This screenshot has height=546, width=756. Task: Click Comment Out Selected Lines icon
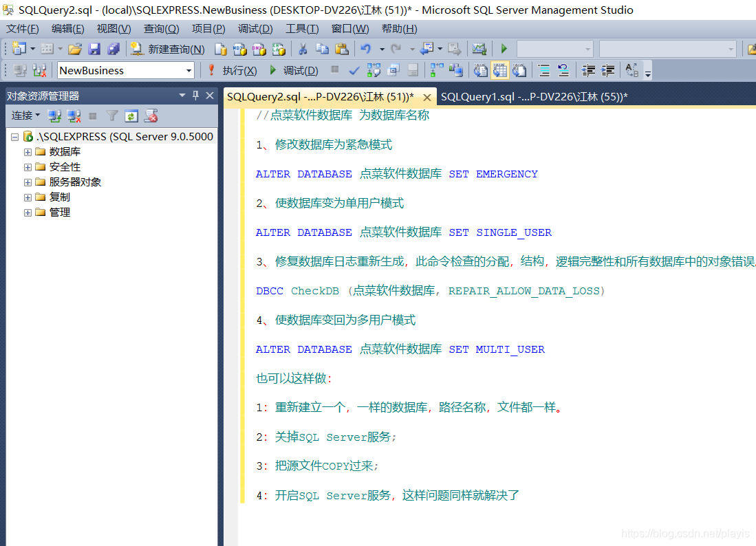(544, 70)
